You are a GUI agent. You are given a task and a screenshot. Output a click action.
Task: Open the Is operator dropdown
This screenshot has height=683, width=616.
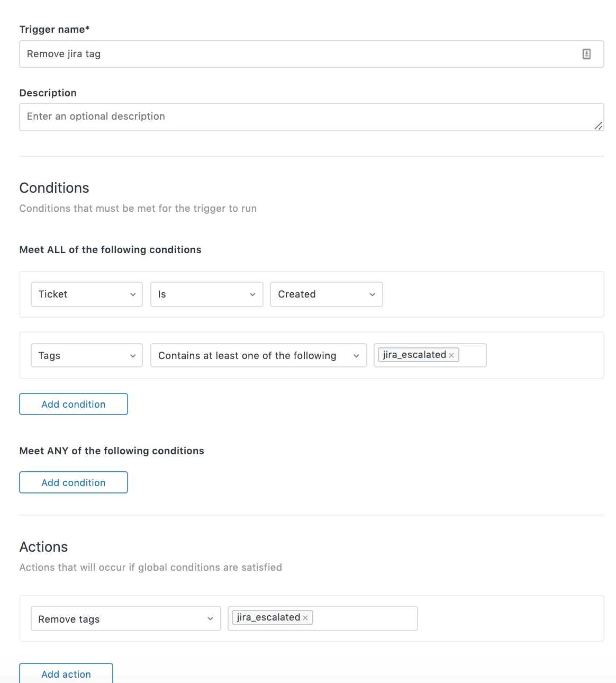[206, 294]
